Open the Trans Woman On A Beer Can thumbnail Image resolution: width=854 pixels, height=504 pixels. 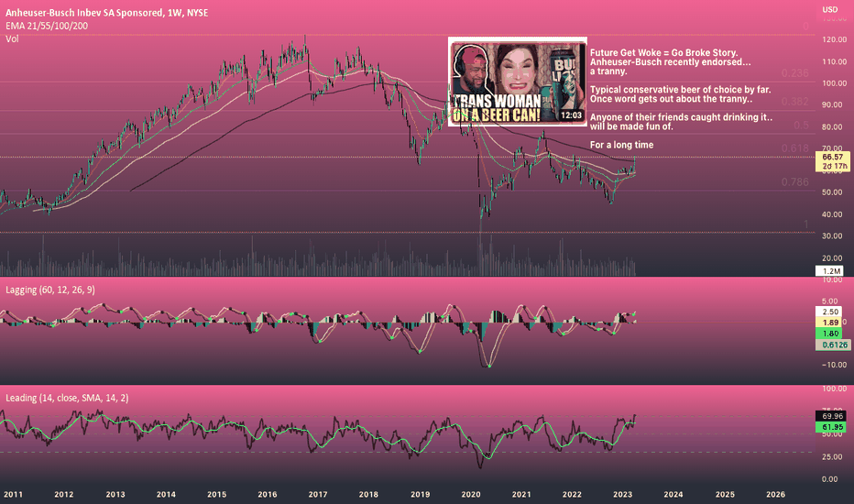(x=518, y=82)
